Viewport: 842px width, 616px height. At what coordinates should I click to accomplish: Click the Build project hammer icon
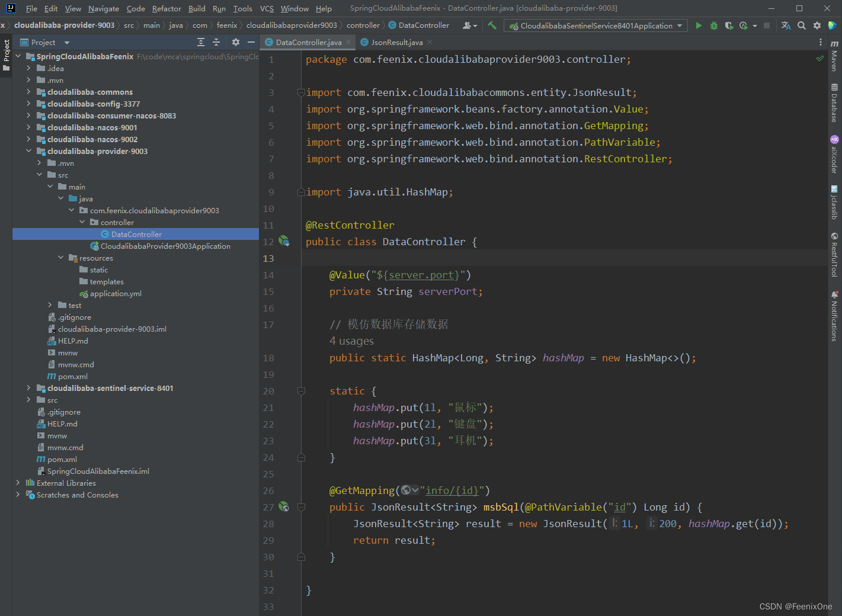pos(492,25)
